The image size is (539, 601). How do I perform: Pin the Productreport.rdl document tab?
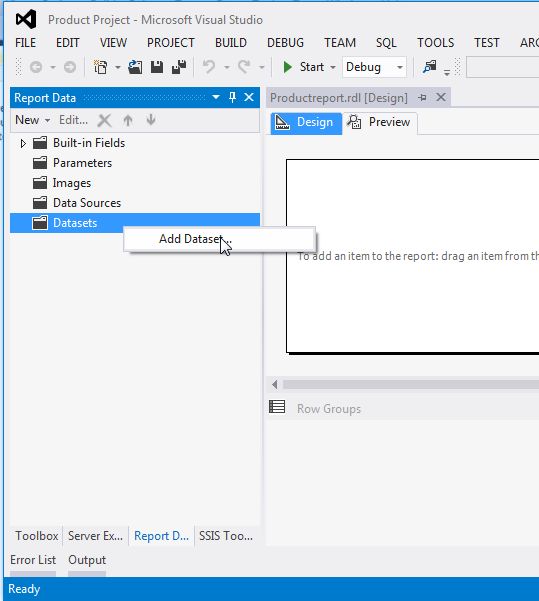(422, 98)
